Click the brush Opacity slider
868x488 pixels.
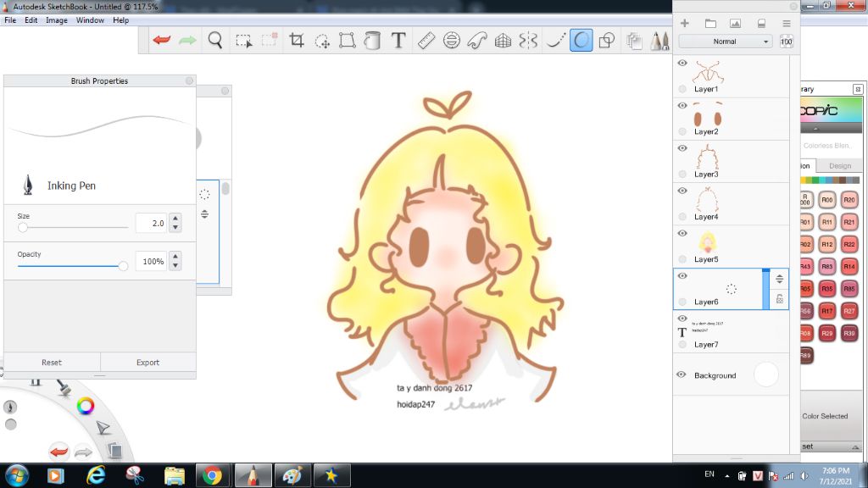(x=73, y=266)
